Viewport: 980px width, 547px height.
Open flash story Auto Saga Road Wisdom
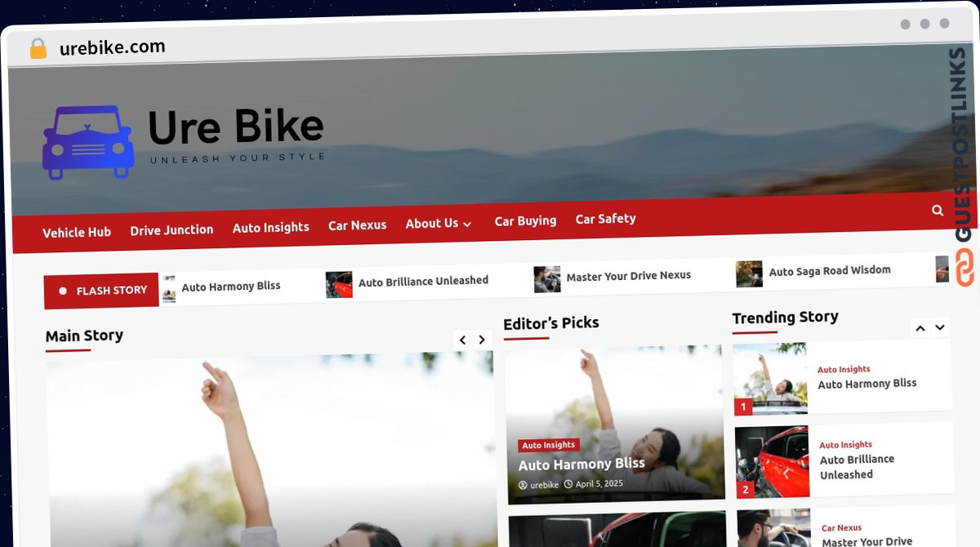tap(830, 270)
